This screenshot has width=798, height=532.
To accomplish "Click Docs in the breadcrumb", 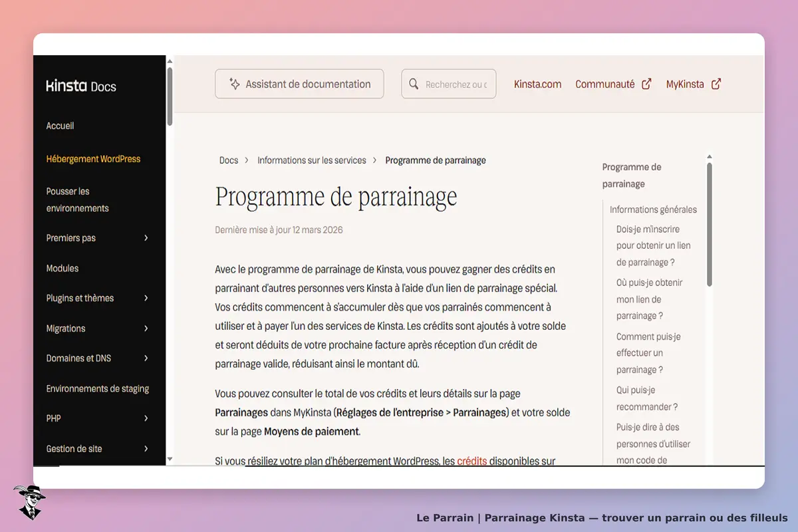I will (x=229, y=160).
